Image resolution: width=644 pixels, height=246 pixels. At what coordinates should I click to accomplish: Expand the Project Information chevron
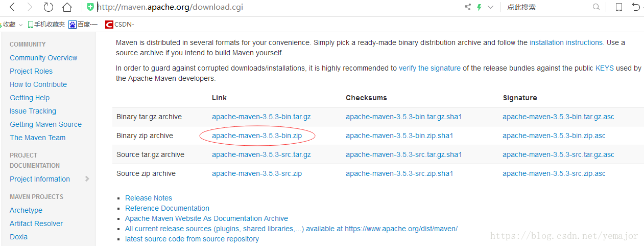[x=87, y=179]
